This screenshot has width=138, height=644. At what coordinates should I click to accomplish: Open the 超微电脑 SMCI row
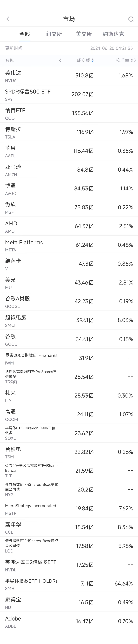(69, 320)
